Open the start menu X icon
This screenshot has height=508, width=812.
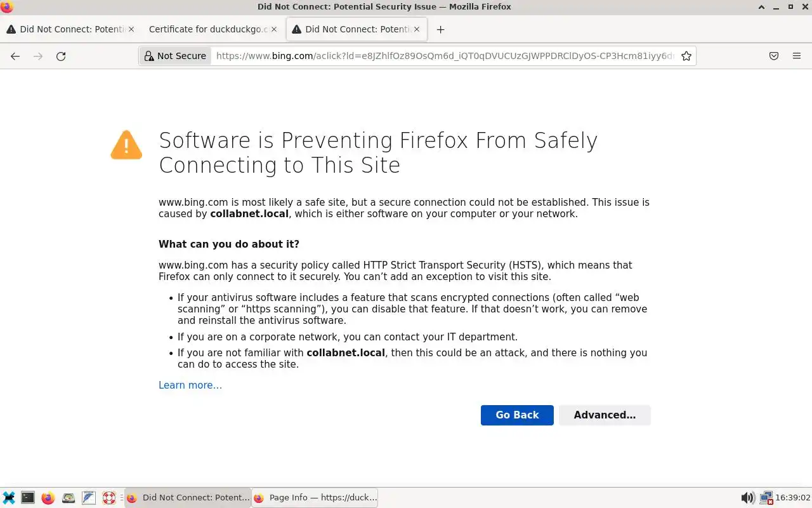[9, 498]
